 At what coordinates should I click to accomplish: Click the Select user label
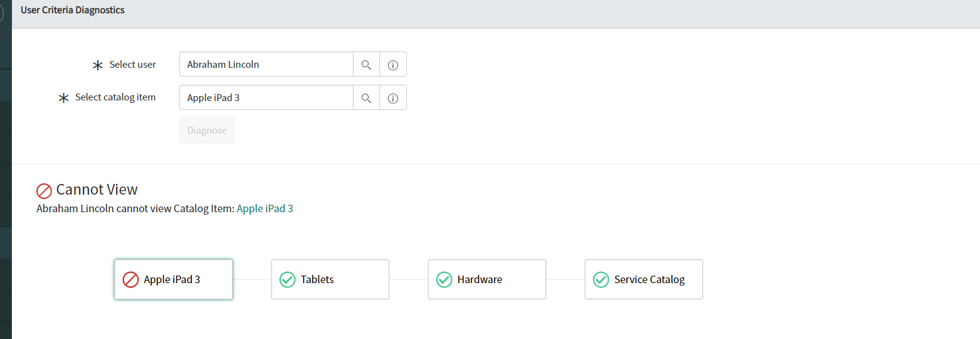133,64
